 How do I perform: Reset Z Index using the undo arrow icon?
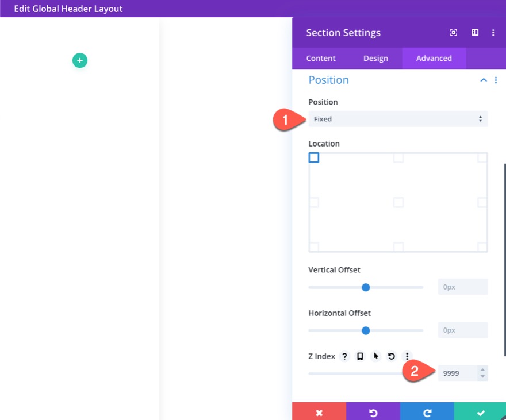click(391, 356)
